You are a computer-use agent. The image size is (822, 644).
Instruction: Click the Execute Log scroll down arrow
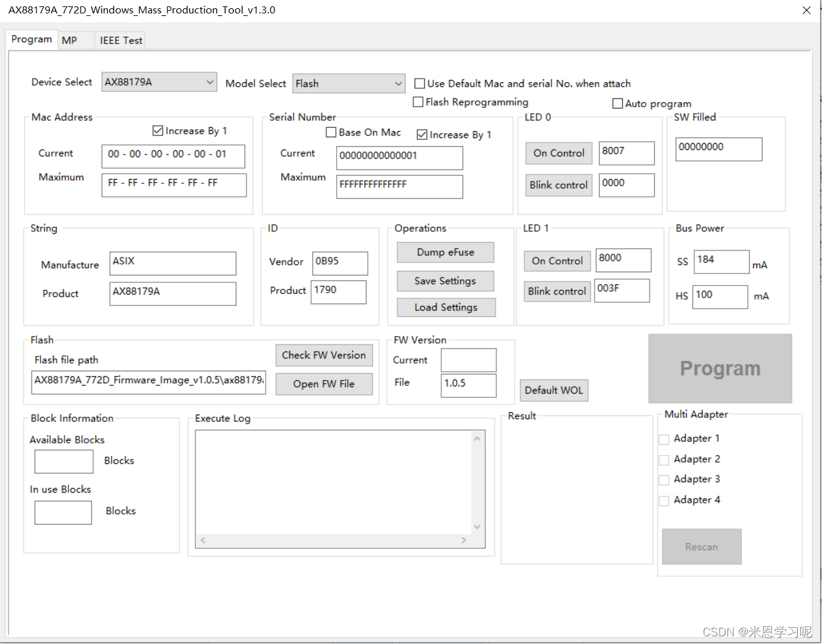click(x=477, y=527)
